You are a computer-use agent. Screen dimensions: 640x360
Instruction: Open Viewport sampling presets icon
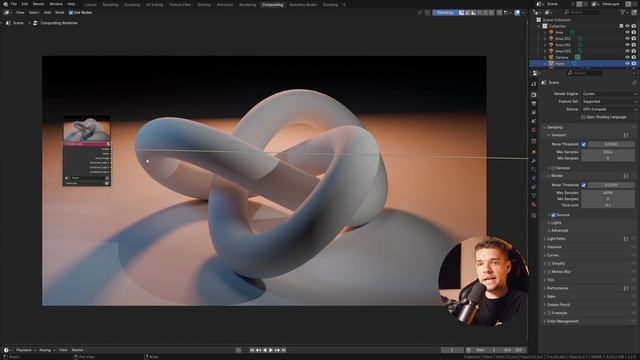(x=626, y=135)
